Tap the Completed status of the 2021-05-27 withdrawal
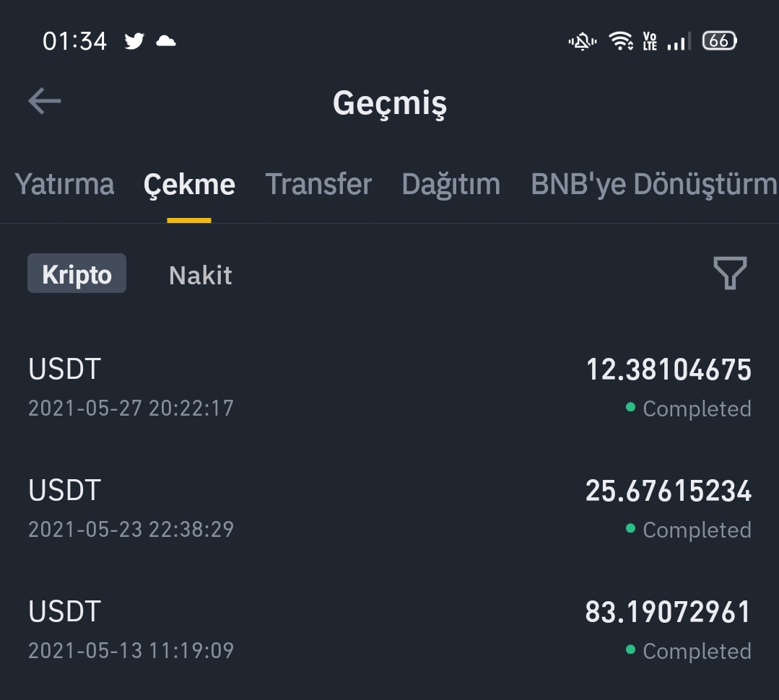This screenshot has width=779, height=700. pyautogui.click(x=696, y=409)
